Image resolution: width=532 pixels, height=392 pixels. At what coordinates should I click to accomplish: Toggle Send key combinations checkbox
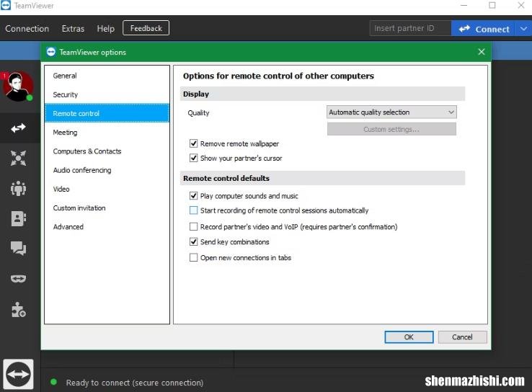click(193, 242)
